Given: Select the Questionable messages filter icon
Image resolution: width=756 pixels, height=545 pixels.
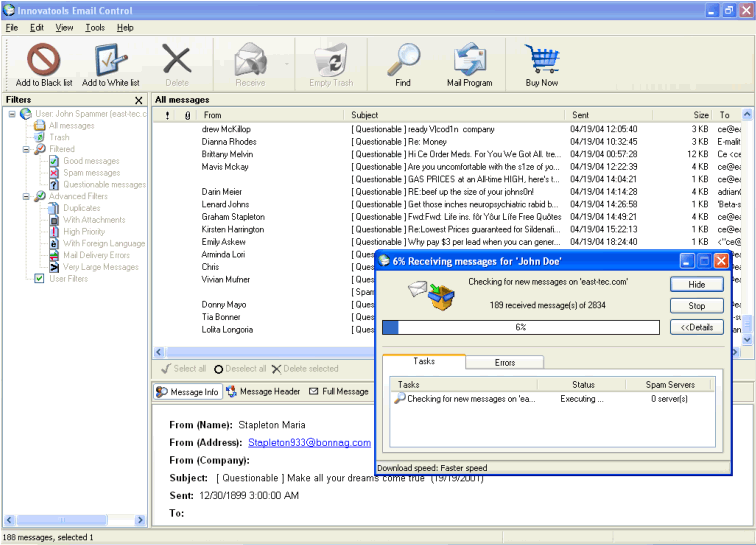Looking at the screenshot, I should 54,185.
